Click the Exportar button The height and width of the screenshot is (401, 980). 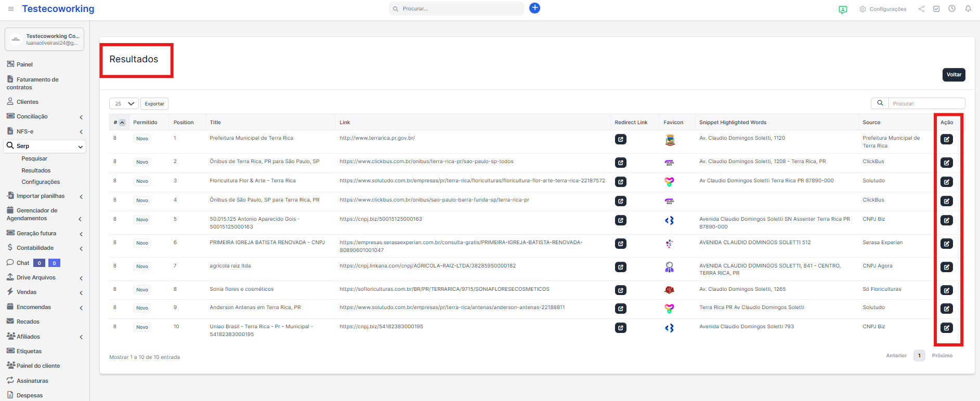154,104
